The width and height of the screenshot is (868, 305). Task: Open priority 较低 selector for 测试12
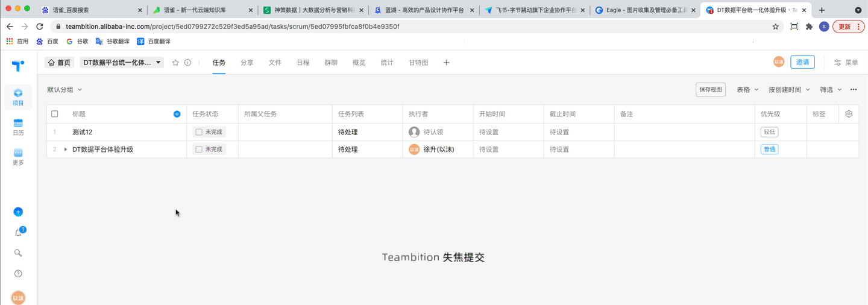[769, 132]
